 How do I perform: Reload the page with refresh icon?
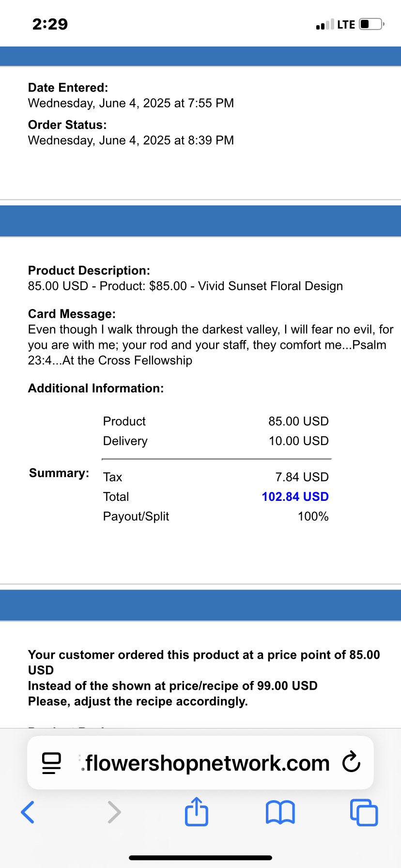click(351, 762)
